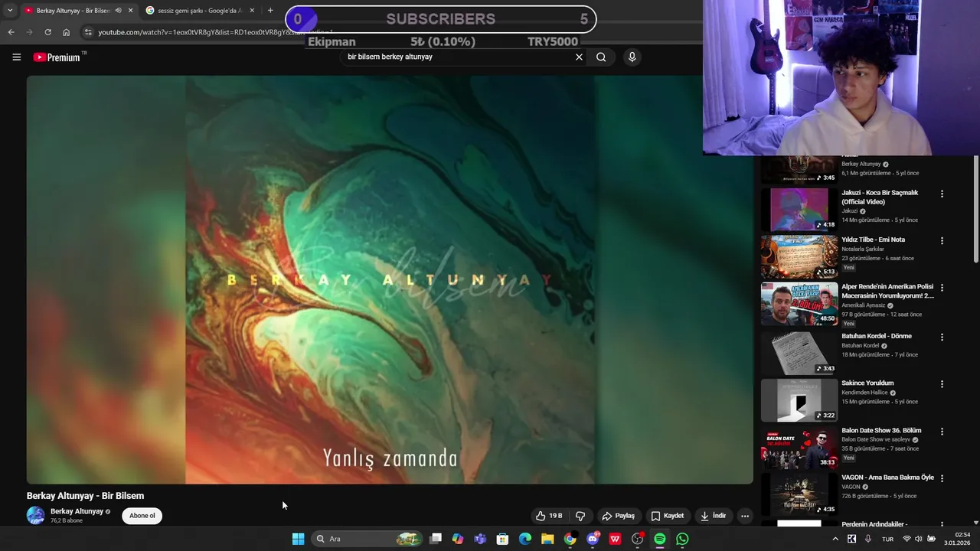Image resolution: width=980 pixels, height=551 pixels.
Task: Go forward in browser history
Action: pyautogui.click(x=29, y=32)
